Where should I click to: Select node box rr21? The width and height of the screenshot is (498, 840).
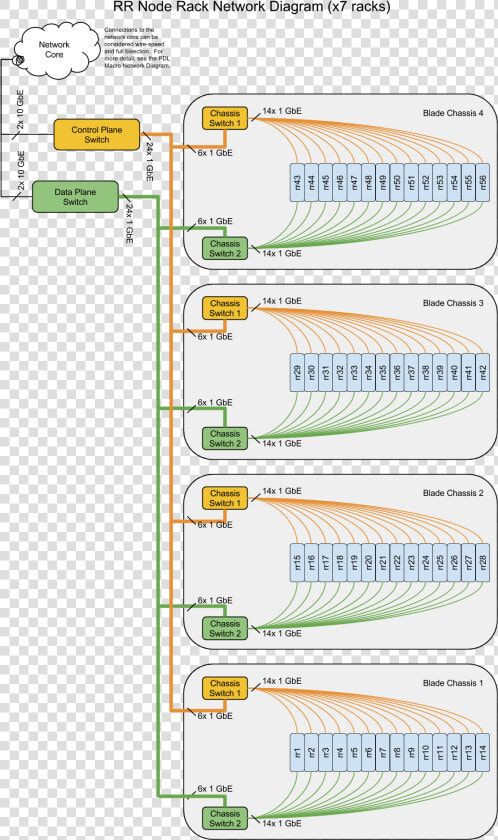click(382, 562)
